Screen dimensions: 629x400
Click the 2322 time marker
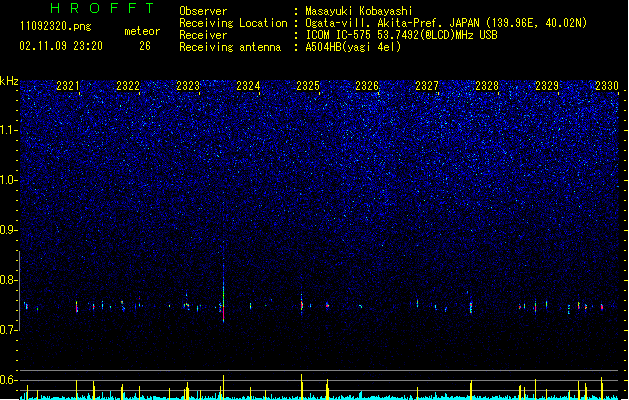click(x=128, y=86)
